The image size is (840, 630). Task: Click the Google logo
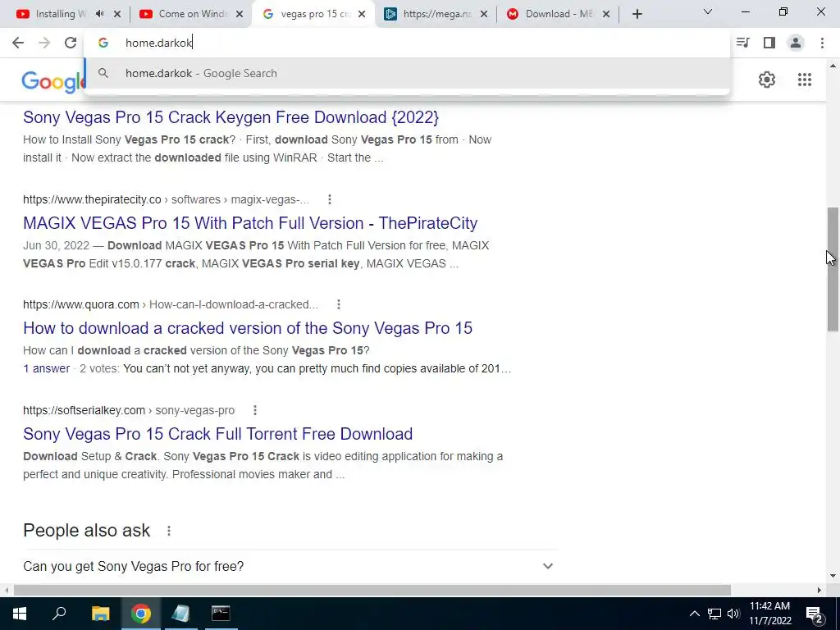(52, 81)
